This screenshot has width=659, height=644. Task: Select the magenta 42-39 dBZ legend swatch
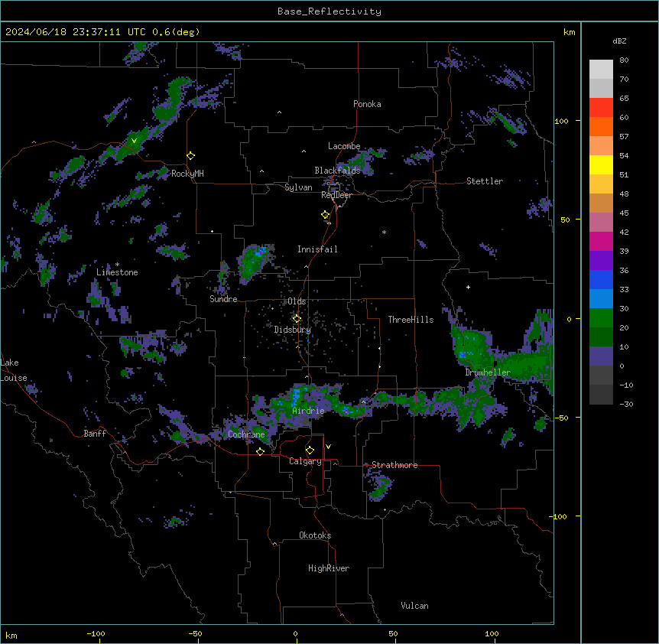coord(601,241)
